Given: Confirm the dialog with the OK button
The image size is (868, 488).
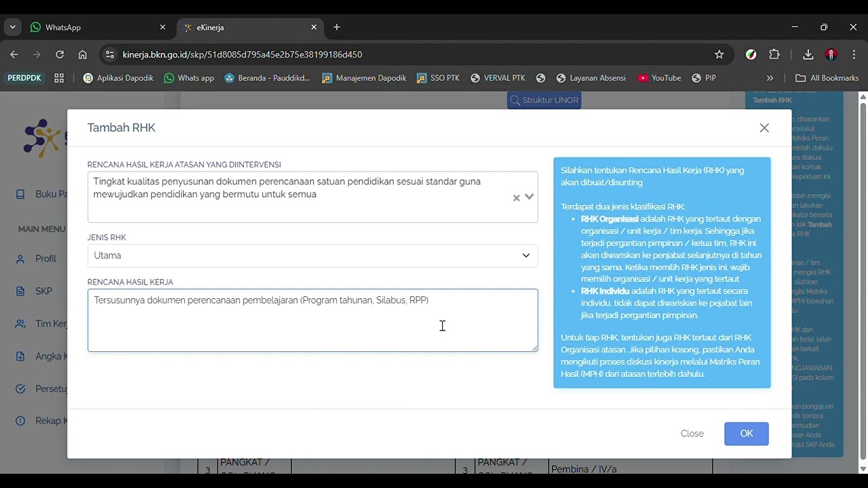Looking at the screenshot, I should click(x=746, y=434).
